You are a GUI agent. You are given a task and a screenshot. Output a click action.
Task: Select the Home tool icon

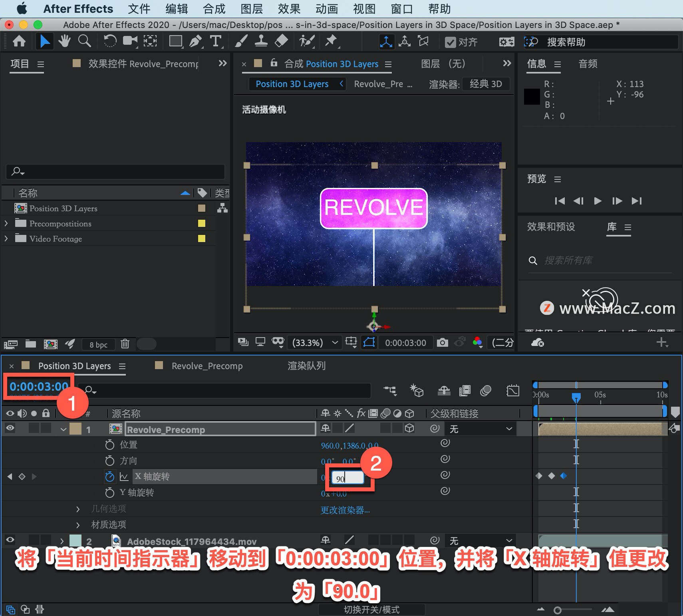pos(19,41)
